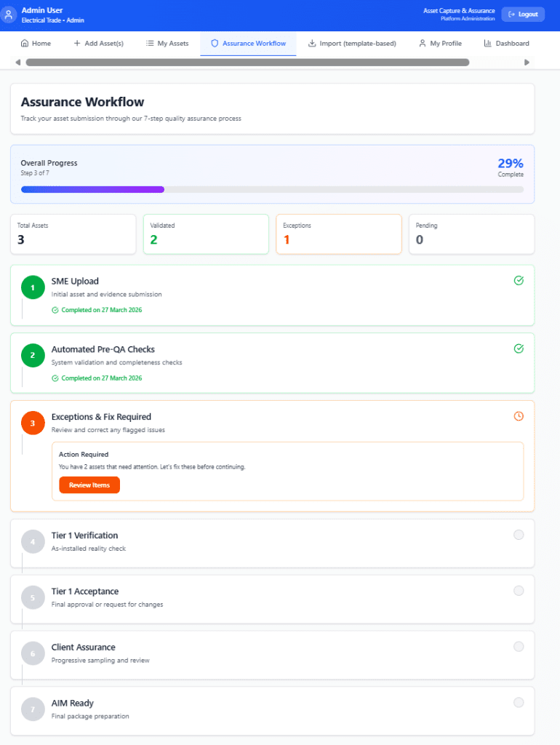Screen dimensions: 560x745
Task: Click the 'Tier 1 Verification' title
Action: [84, 535]
